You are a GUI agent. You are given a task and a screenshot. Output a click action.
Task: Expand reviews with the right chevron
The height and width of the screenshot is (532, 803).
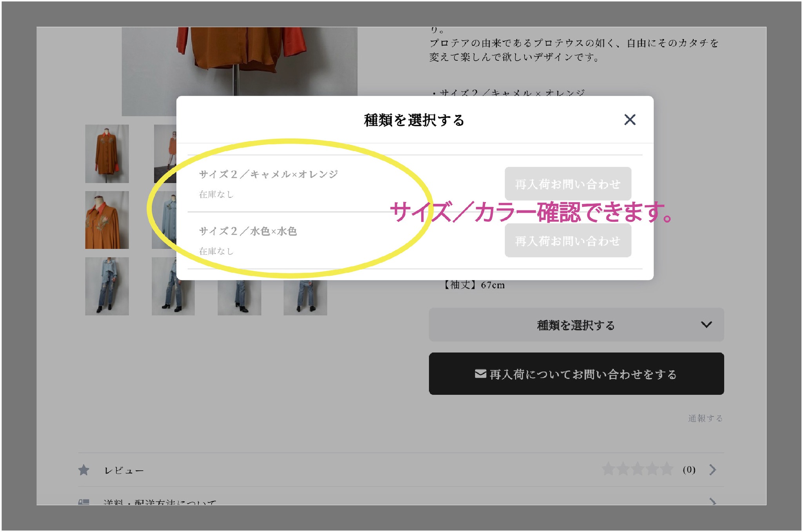tap(712, 469)
